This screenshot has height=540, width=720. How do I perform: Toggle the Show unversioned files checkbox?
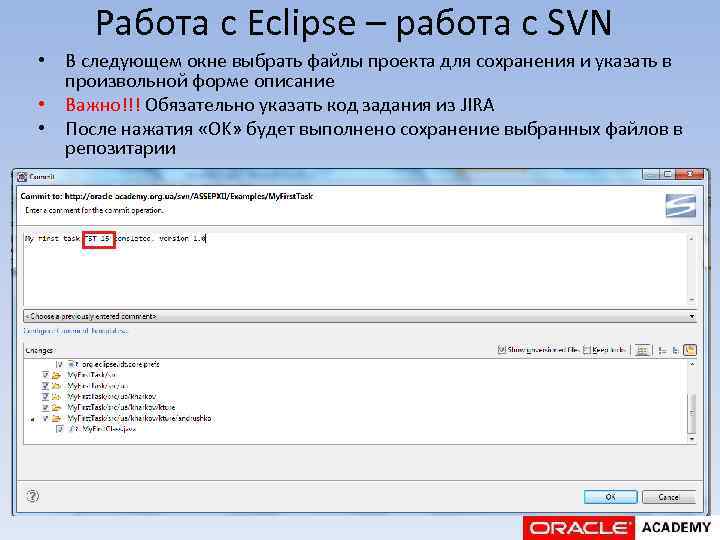click(x=502, y=350)
